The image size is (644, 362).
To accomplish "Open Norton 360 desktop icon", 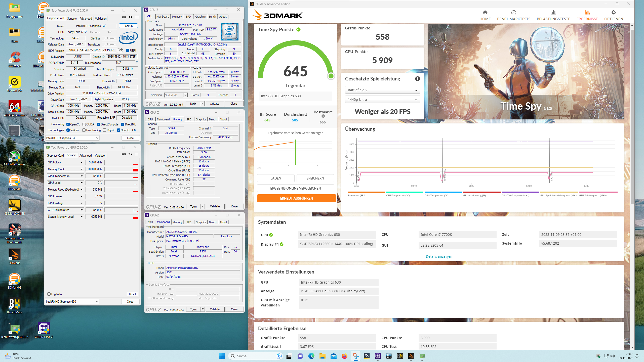I will click(x=15, y=84).
